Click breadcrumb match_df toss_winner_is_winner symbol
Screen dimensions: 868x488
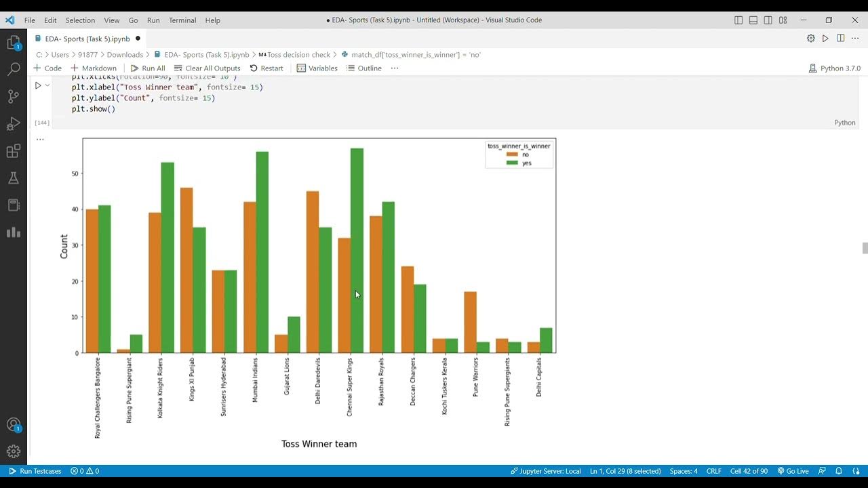point(411,54)
